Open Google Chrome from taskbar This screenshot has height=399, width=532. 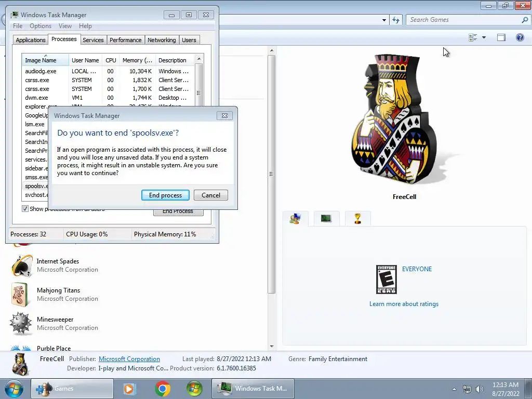163,389
